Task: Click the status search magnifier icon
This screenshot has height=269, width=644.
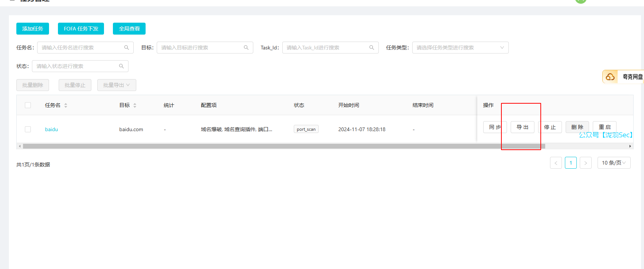Action: tap(121, 66)
